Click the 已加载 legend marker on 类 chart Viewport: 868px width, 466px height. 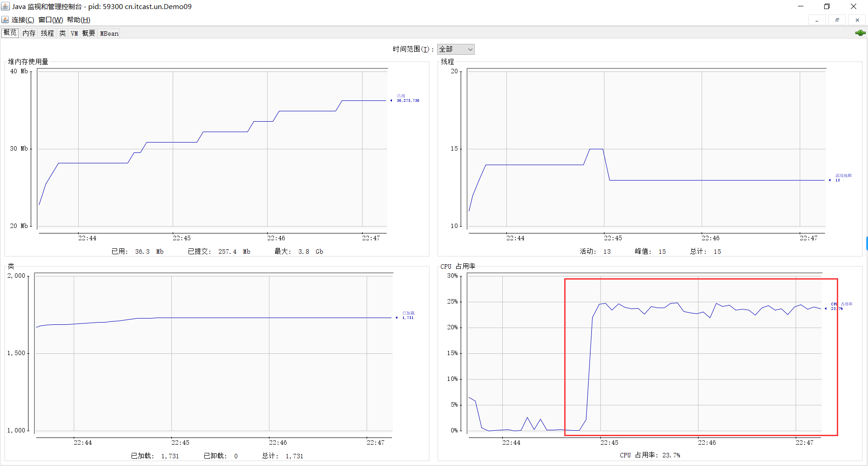tap(397, 318)
